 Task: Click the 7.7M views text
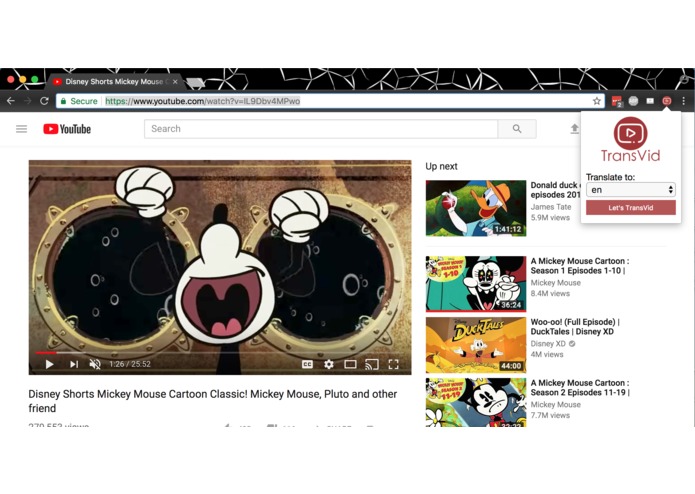550,415
